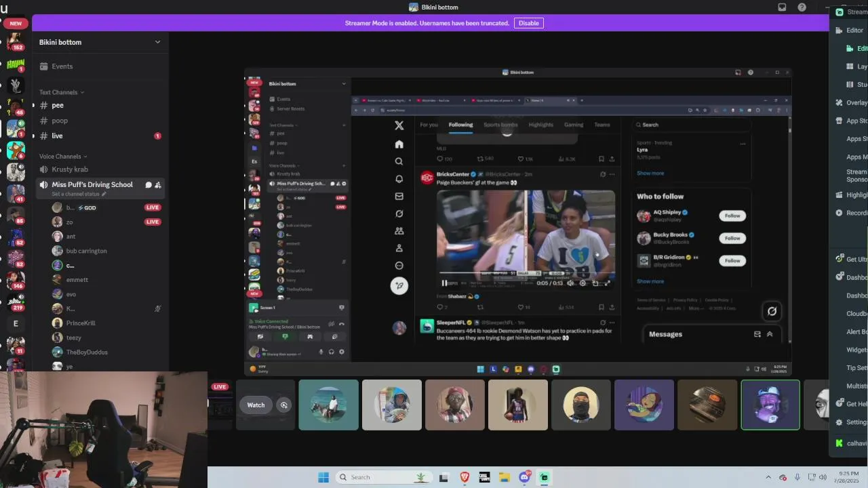Screen dimensions: 868x488
Task: Expand the Bikini bottom server dropdown
Action: tap(157, 42)
